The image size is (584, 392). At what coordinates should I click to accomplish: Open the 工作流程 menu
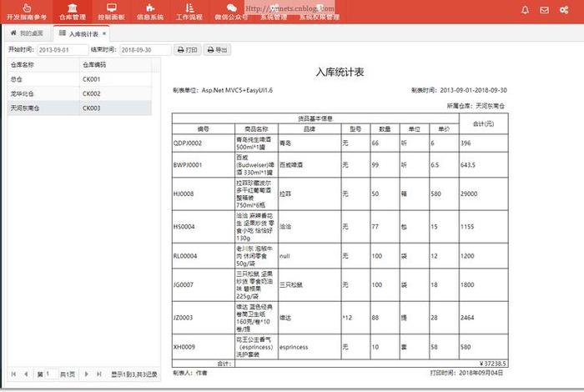(x=189, y=12)
